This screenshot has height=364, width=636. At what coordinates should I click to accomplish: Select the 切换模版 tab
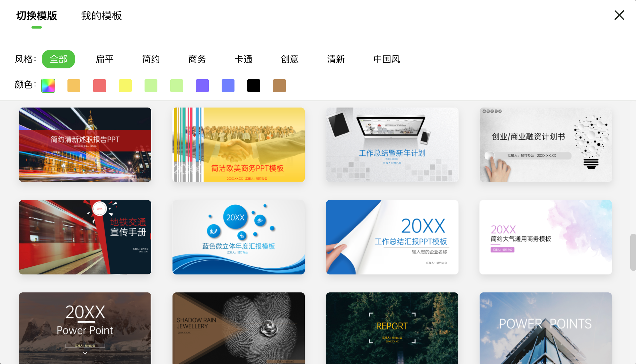tap(37, 15)
